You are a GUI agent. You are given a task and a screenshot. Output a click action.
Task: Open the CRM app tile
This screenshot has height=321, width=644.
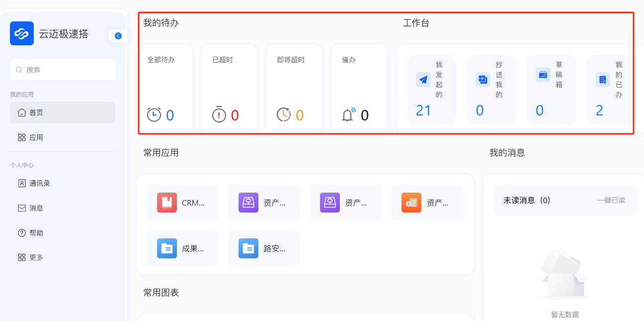(183, 203)
